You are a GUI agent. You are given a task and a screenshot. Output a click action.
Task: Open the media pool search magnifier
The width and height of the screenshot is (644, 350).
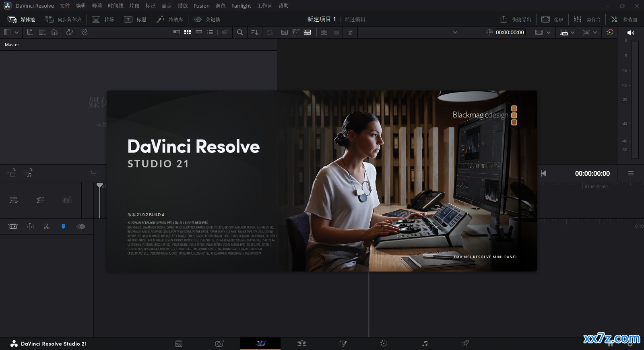[x=240, y=32]
